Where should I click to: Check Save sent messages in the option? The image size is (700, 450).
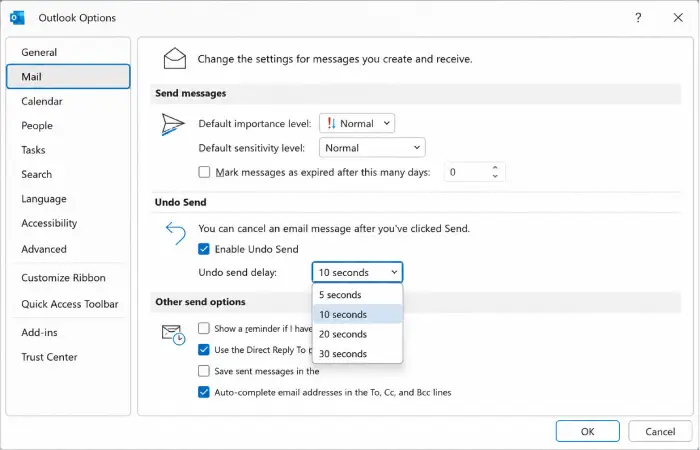204,371
